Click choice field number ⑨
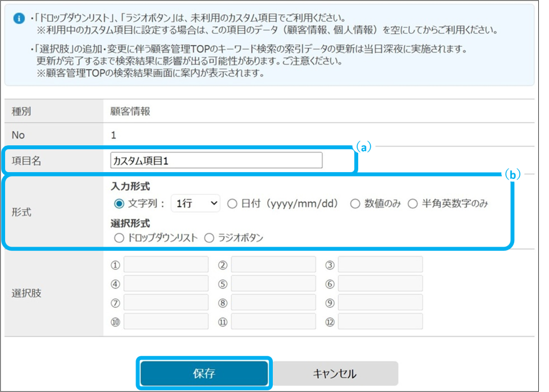This screenshot has width=549, height=392. pyautogui.click(x=380, y=302)
